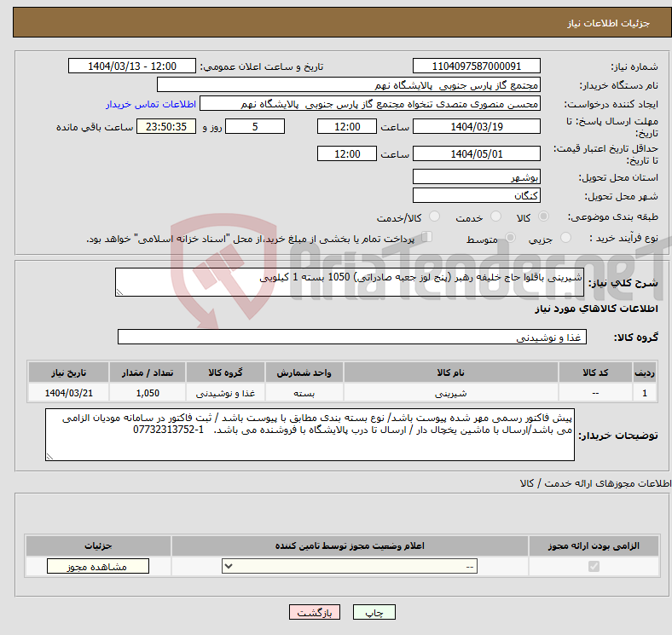672x635 pixels.
Task: Click the واحد شمارش column header
Action: [x=304, y=372]
